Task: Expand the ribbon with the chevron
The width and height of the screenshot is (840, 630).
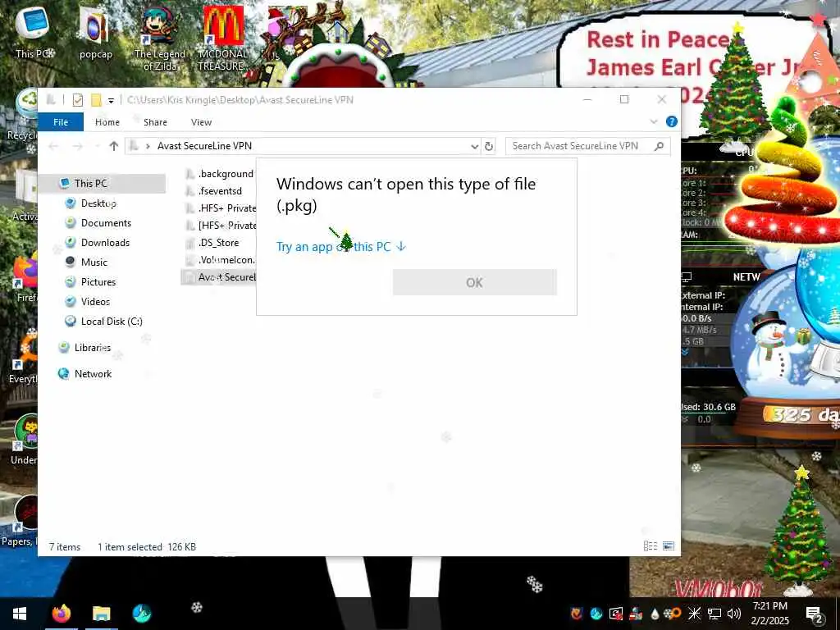Action: [654, 121]
